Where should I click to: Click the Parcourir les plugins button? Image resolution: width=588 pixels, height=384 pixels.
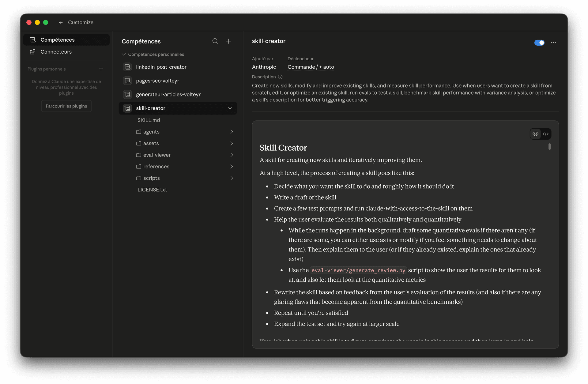point(66,106)
